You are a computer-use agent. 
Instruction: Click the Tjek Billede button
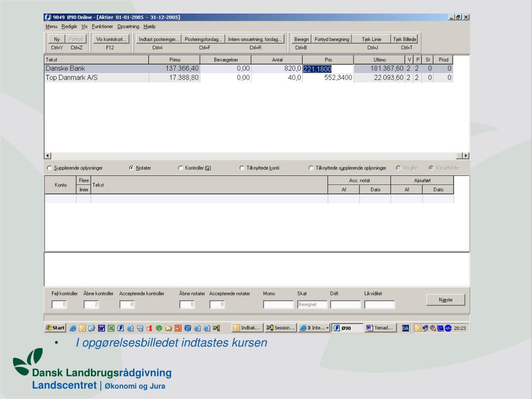(404, 39)
